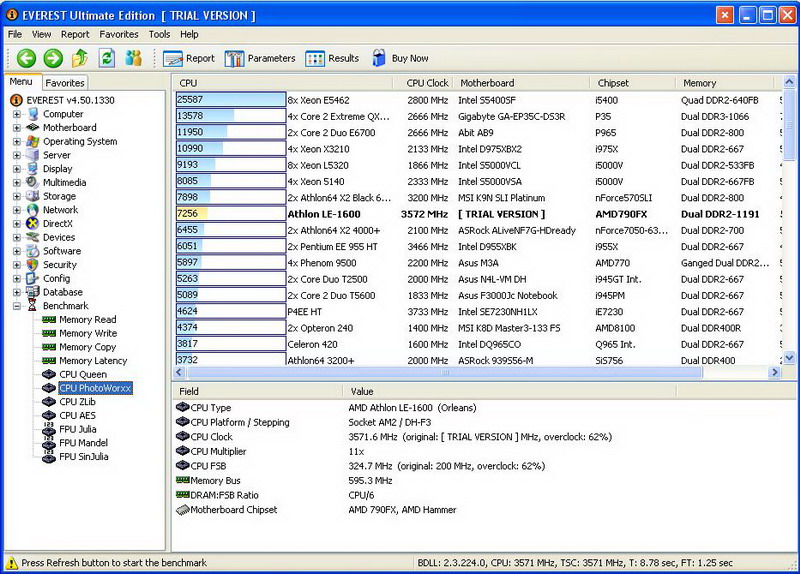This screenshot has width=800, height=574.
Task: Select the Motherboard tree icon
Action: [33, 128]
